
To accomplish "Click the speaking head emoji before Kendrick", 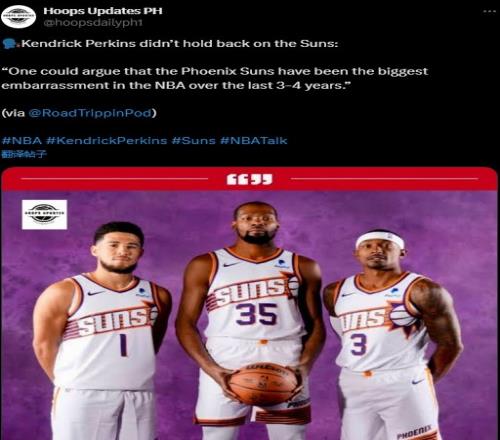I will point(11,44).
